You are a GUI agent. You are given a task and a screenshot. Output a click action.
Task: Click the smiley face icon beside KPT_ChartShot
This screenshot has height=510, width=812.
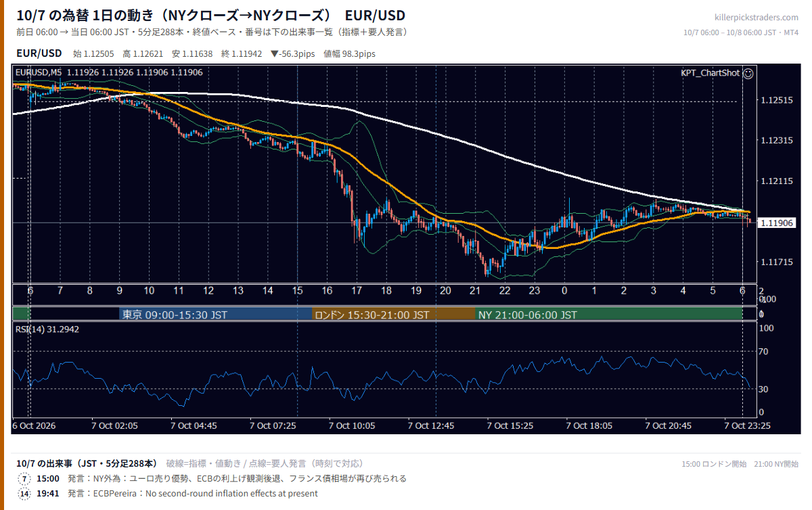click(x=748, y=72)
